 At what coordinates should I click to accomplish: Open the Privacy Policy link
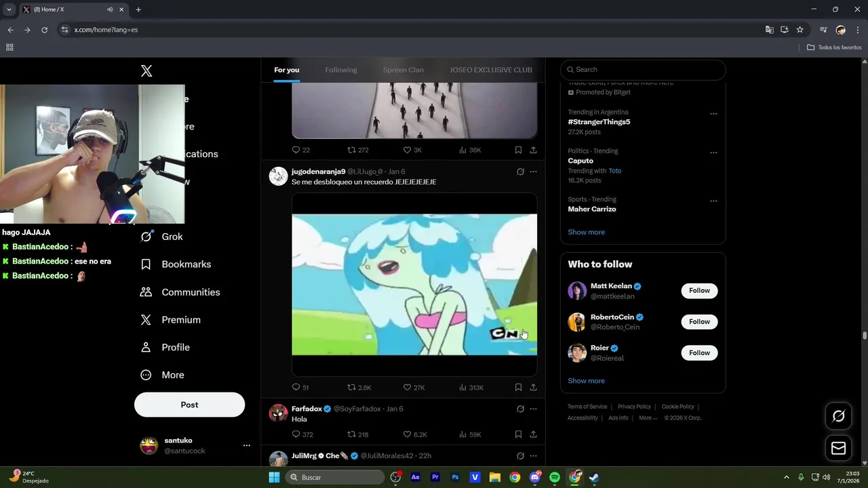(634, 407)
